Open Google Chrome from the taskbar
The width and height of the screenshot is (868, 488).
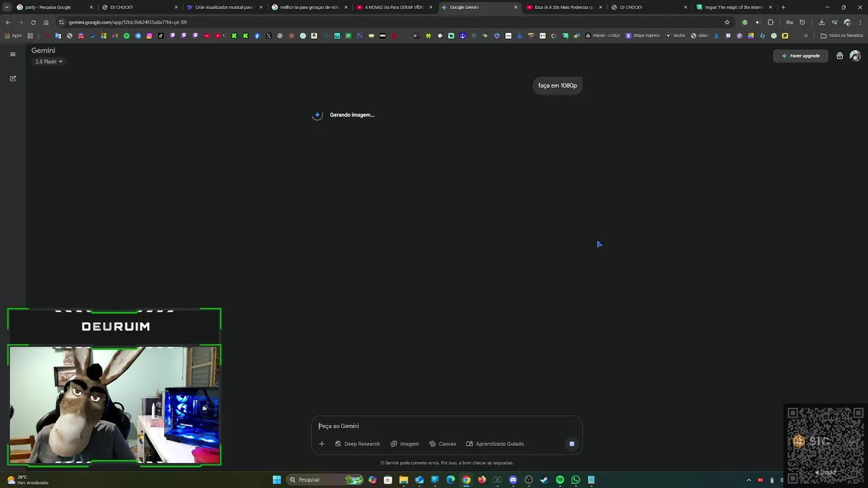(466, 480)
